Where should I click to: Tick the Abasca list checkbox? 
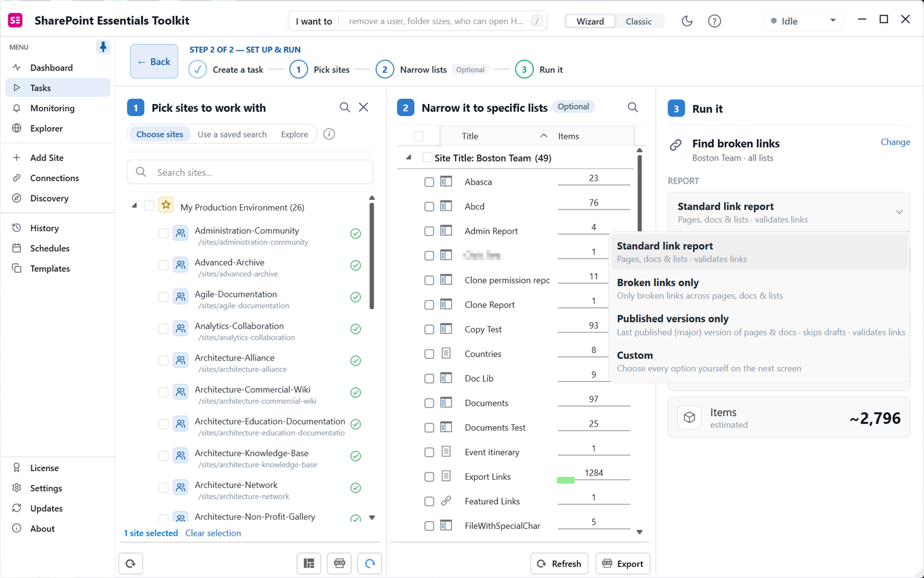(429, 182)
